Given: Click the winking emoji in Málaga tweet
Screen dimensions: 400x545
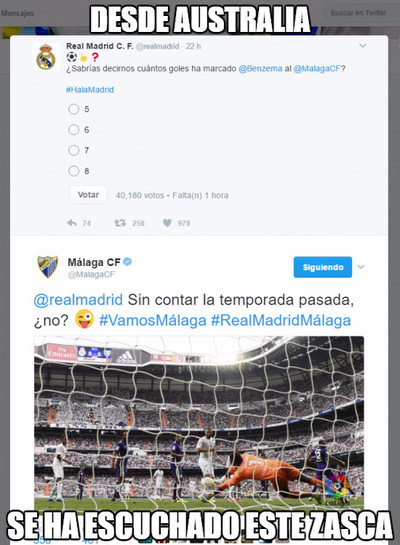Looking at the screenshot, I should click(84, 319).
